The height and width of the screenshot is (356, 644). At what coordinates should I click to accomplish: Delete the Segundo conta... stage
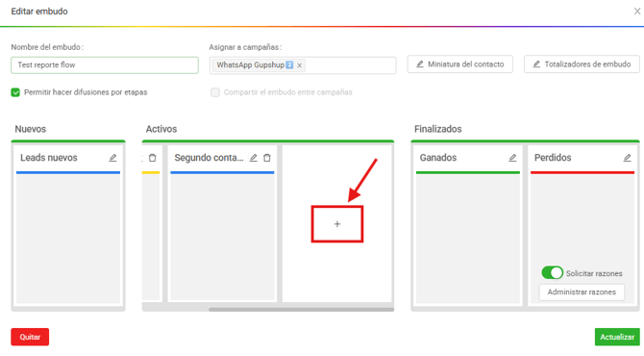(x=267, y=158)
